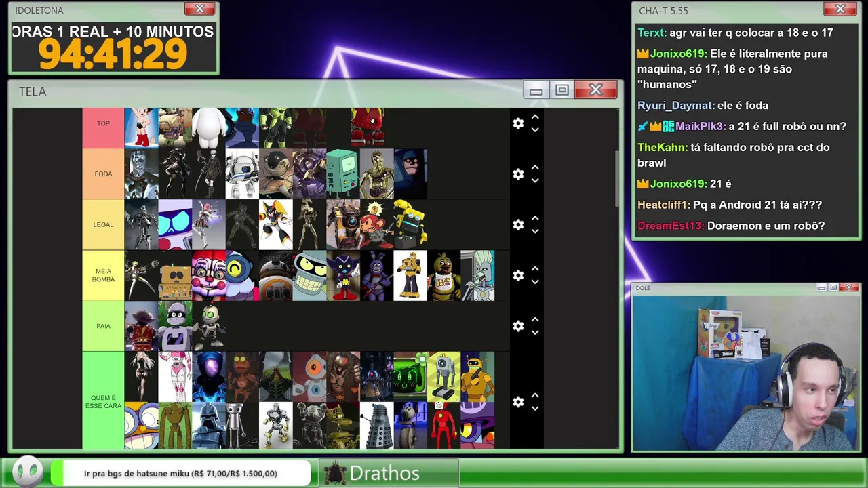The height and width of the screenshot is (488, 868).
Task: Click the TELA window vertical scrollbar
Action: click(x=616, y=180)
